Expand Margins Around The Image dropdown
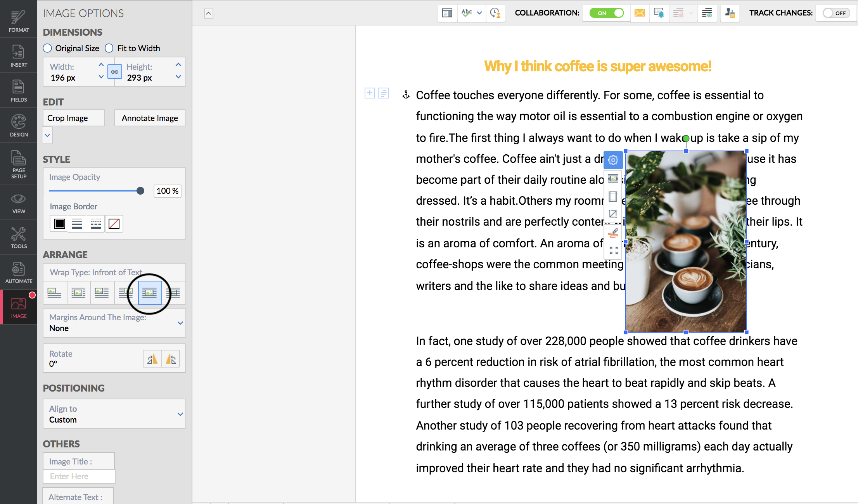 (x=180, y=323)
